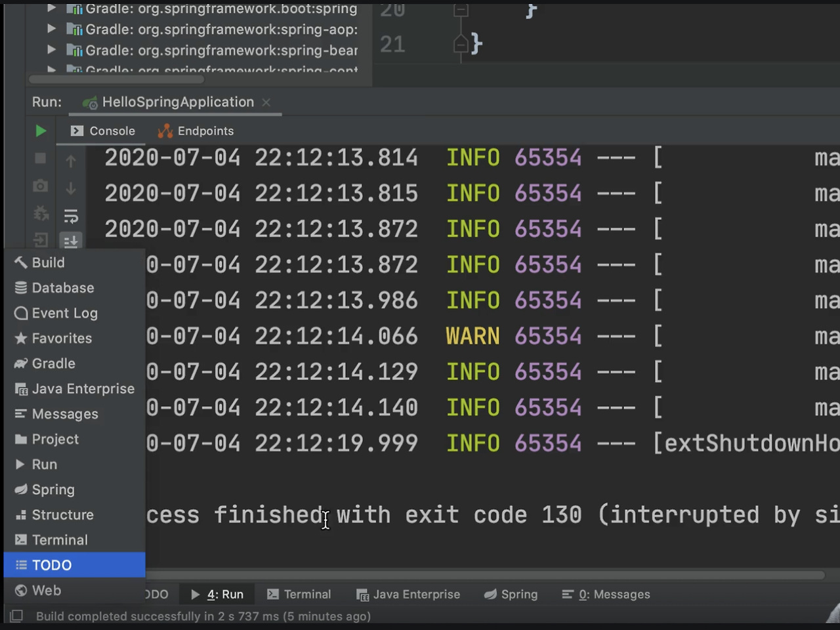Switch to the Console tab
840x630 pixels.
pos(103,131)
